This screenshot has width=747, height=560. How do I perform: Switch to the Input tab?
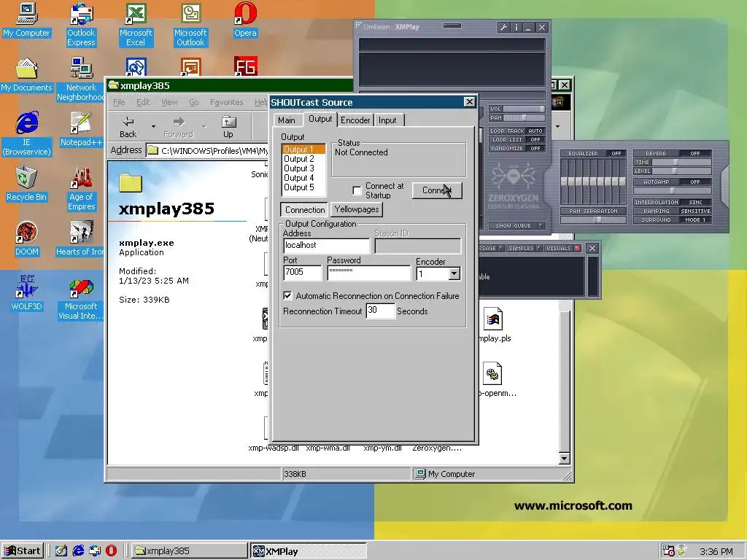388,120
